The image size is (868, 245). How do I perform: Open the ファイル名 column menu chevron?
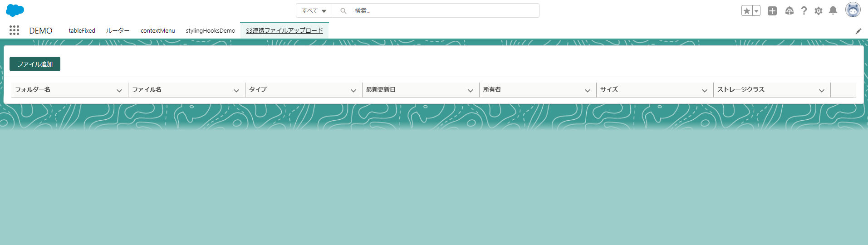(x=236, y=90)
